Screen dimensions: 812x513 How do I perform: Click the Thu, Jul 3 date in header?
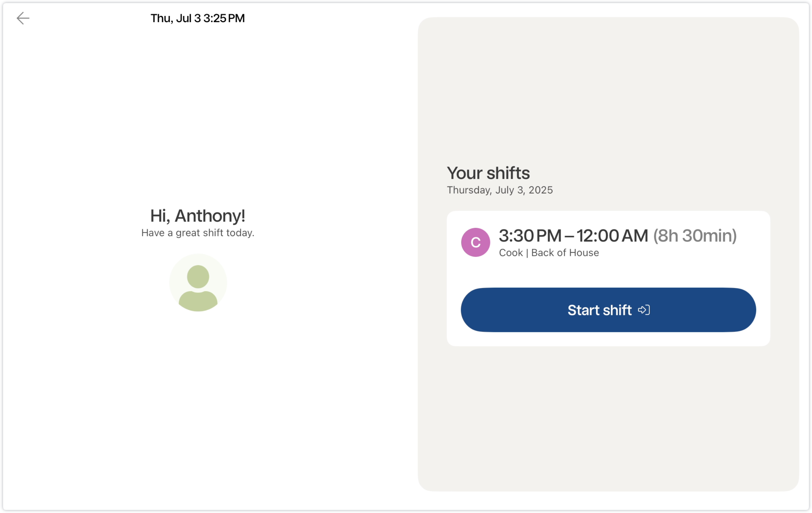click(175, 18)
